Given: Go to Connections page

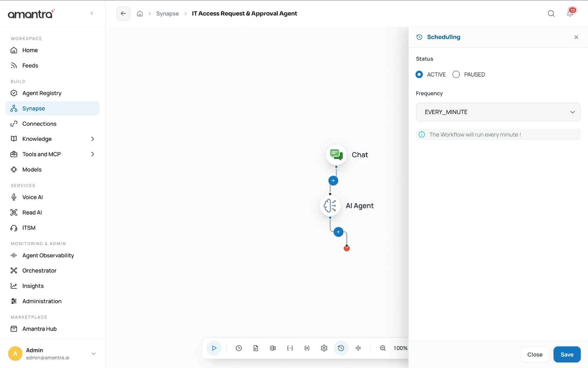Looking at the screenshot, I should 53,124.
